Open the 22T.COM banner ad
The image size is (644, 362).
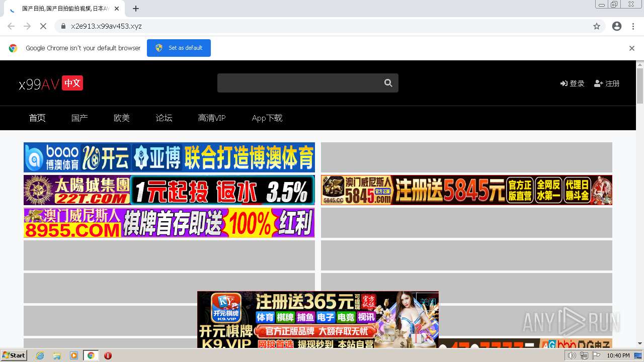(169, 190)
